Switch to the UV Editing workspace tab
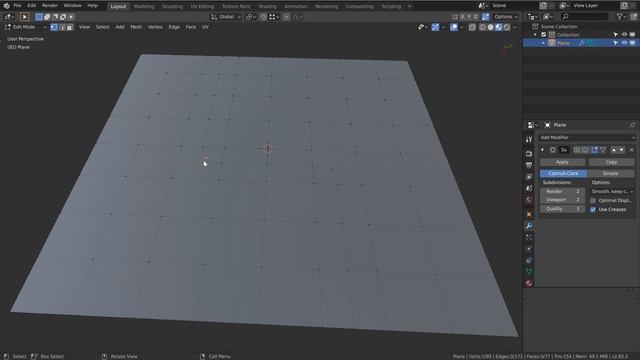This screenshot has height=360, width=640. [202, 7]
